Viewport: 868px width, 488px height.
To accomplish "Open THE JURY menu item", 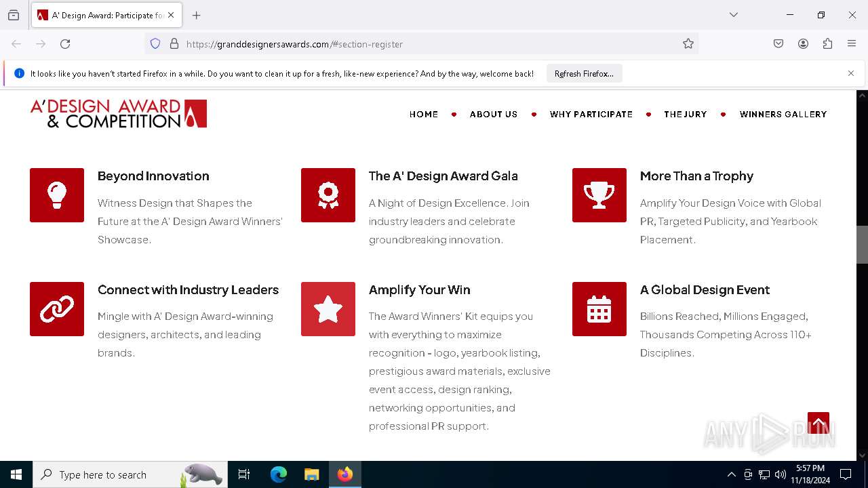I will (686, 115).
